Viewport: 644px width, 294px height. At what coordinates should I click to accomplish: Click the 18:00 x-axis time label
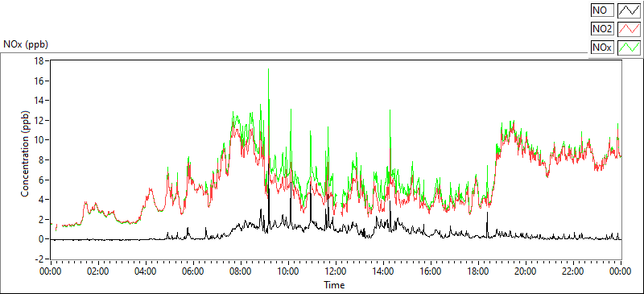coord(478,271)
